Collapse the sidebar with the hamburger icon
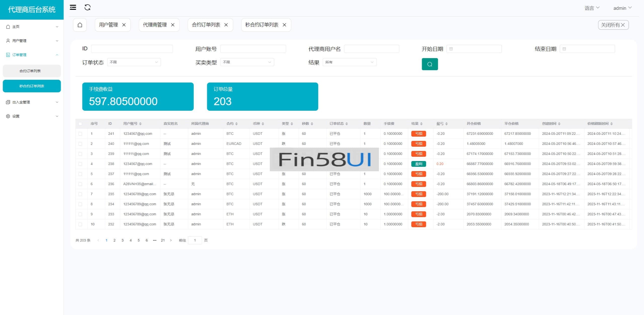Image resolution: width=644 pixels, height=315 pixels. (x=73, y=8)
